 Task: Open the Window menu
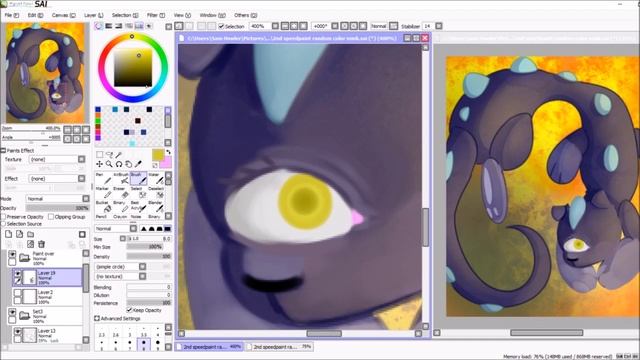(212, 15)
